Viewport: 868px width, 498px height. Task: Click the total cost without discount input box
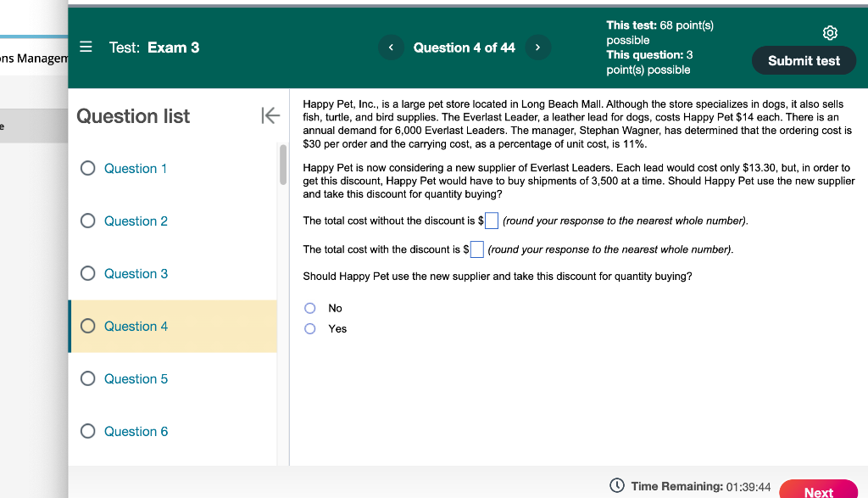[491, 220]
